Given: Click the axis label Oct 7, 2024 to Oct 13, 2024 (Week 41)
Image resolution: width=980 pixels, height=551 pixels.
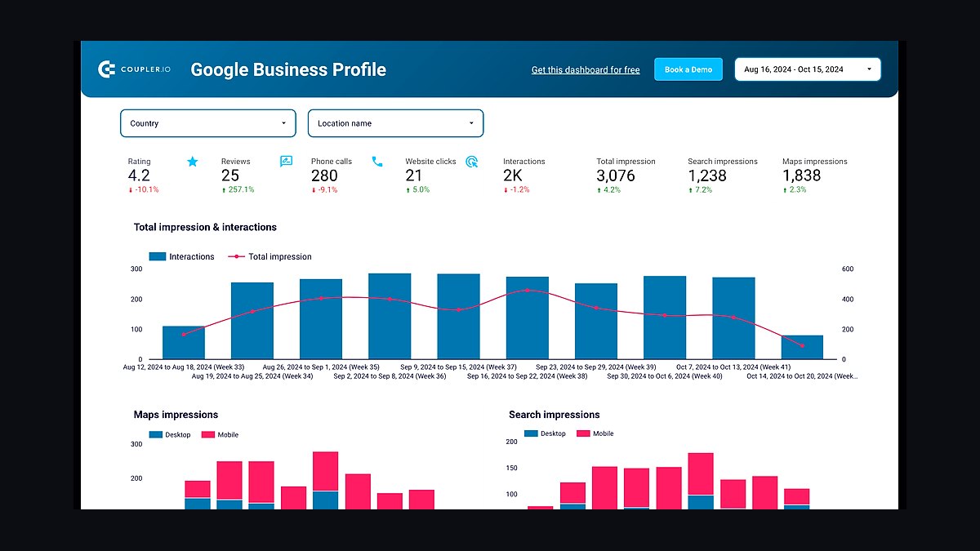Looking at the screenshot, I should click(733, 367).
